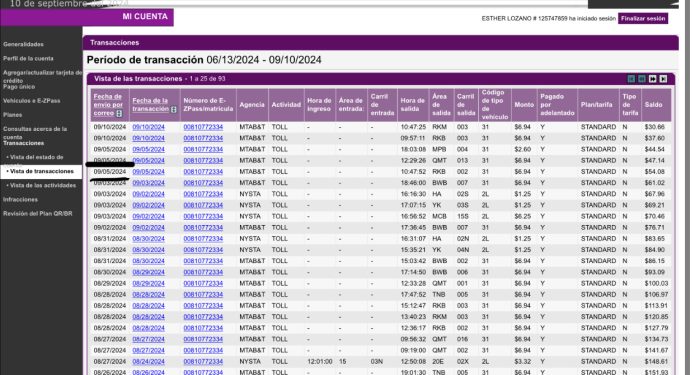Open Revisión del Plan QR/BR
The width and height of the screenshot is (695, 375).
[38, 214]
